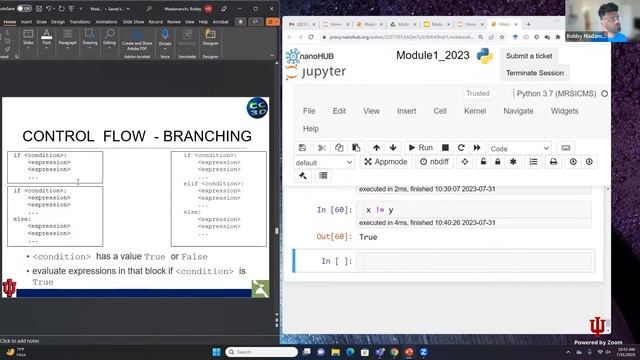Click the crosshair move icon next to nbdiff
Screen dimensions: 640x360
pos(464,162)
